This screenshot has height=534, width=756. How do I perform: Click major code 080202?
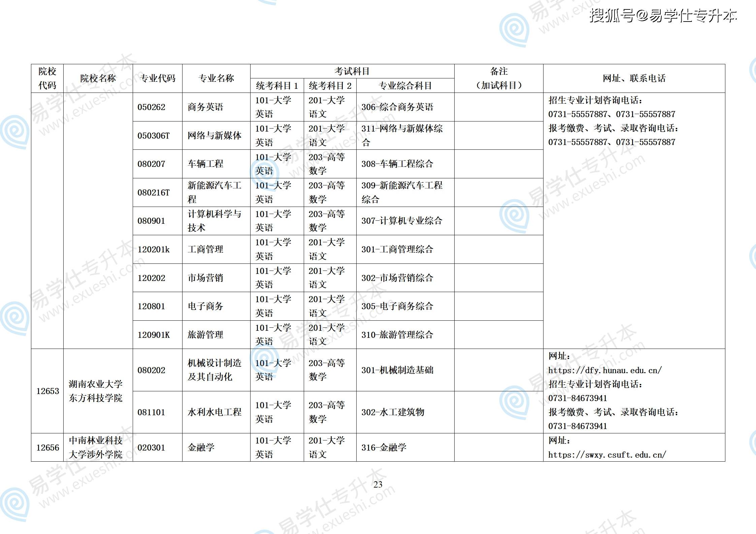(158, 370)
